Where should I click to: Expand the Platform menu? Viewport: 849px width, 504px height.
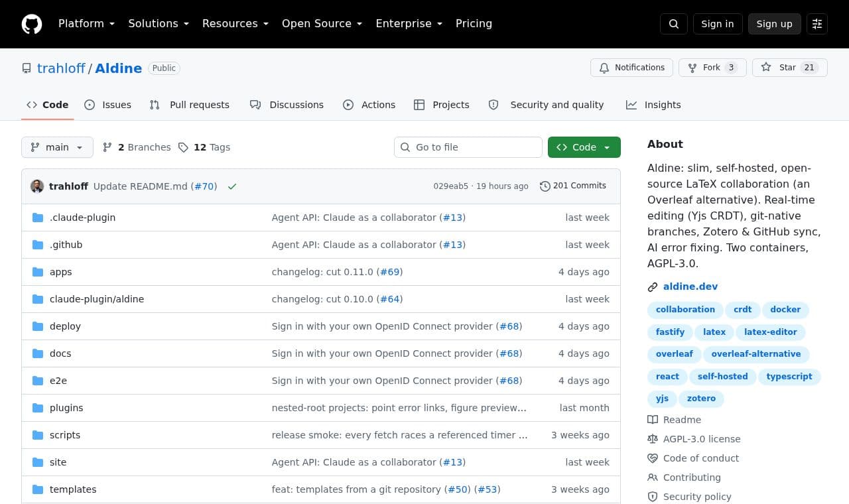point(86,24)
